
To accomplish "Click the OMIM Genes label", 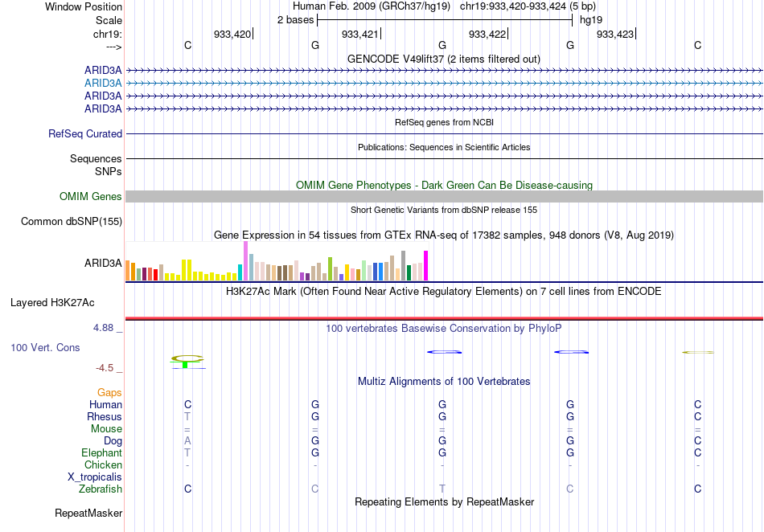I will tap(91, 196).
